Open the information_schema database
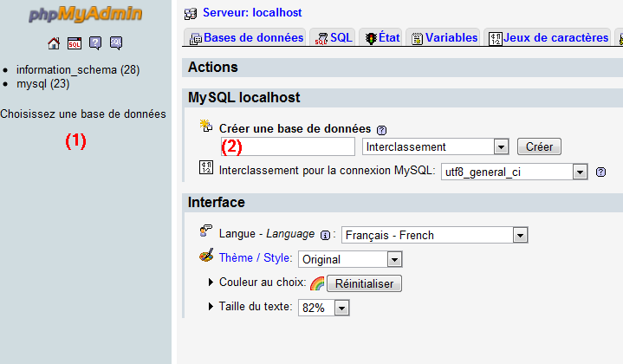Image resolution: width=623 pixels, height=364 pixels. [x=78, y=70]
